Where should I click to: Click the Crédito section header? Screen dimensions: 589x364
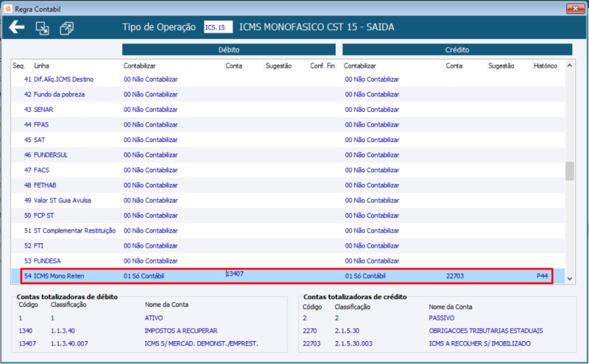click(457, 49)
